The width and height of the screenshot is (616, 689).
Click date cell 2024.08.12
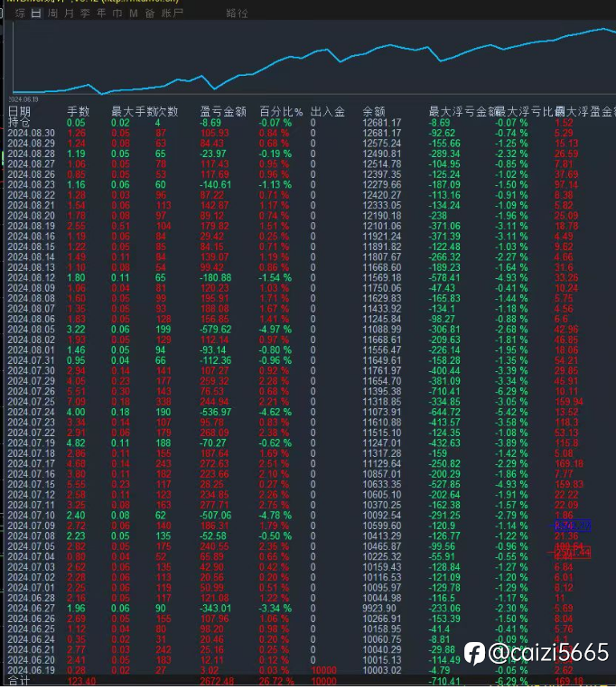(32, 278)
